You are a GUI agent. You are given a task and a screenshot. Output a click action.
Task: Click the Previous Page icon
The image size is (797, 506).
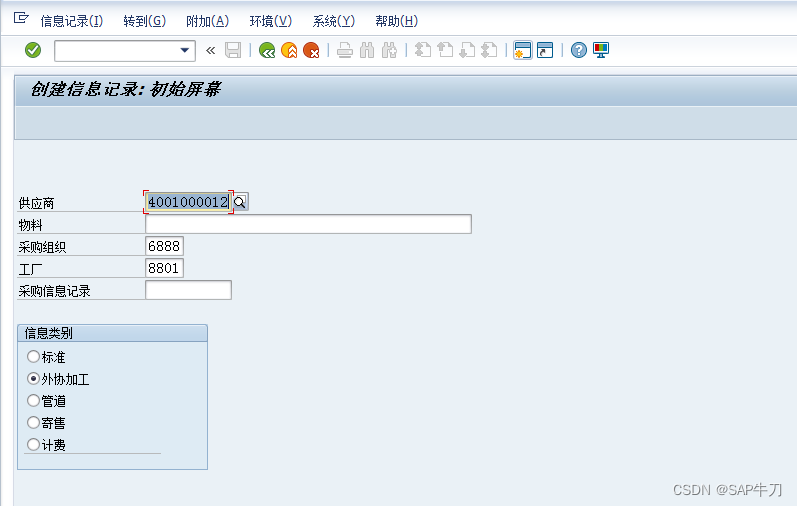tap(445, 50)
